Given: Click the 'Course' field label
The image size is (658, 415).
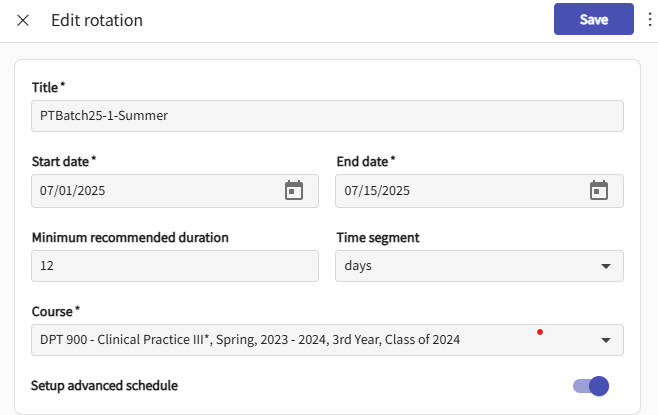Looking at the screenshot, I should [54, 311].
